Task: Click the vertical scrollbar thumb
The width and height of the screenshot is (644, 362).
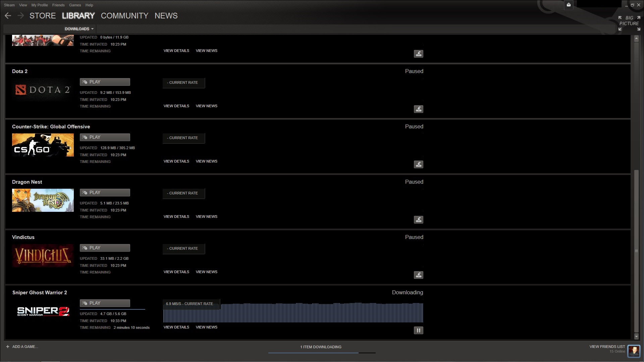Action: point(636,250)
